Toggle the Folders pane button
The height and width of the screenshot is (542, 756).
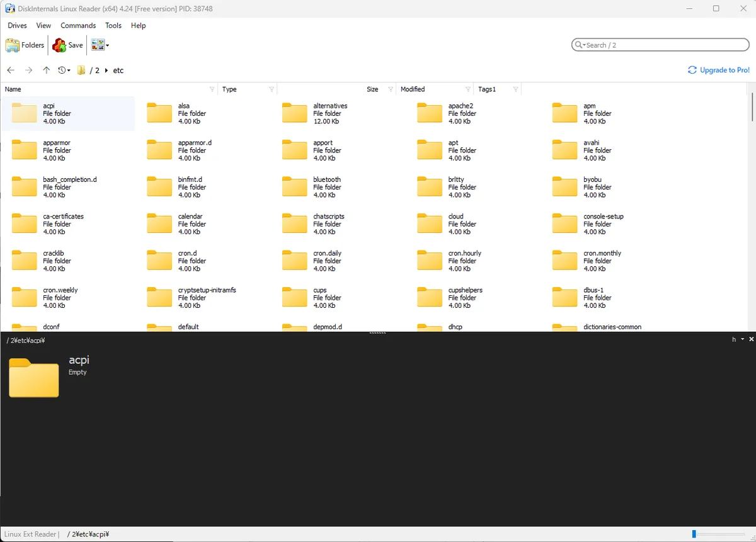click(25, 45)
